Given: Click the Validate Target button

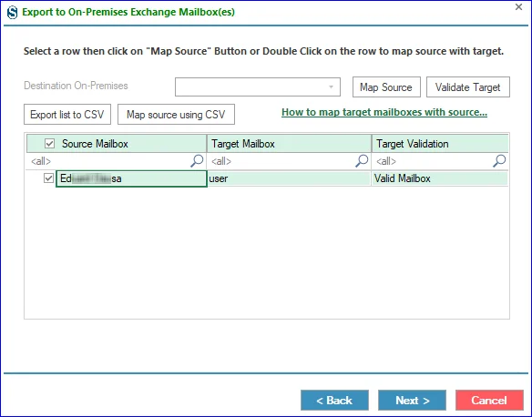Looking at the screenshot, I should point(468,87).
